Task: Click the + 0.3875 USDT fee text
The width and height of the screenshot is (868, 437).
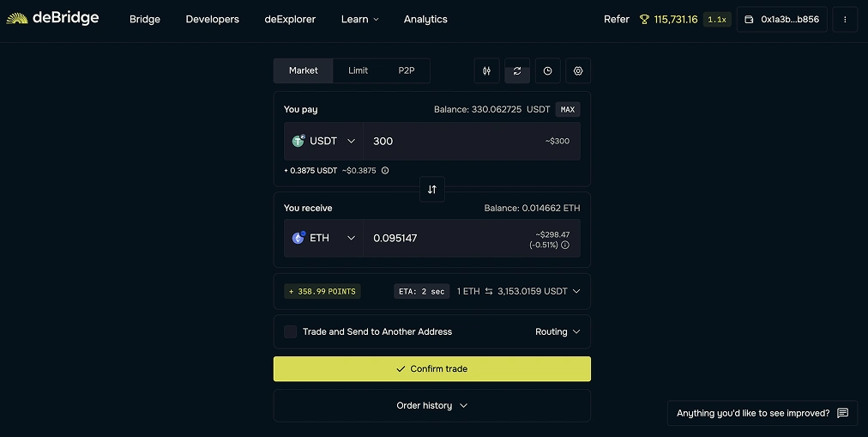Action: point(310,171)
